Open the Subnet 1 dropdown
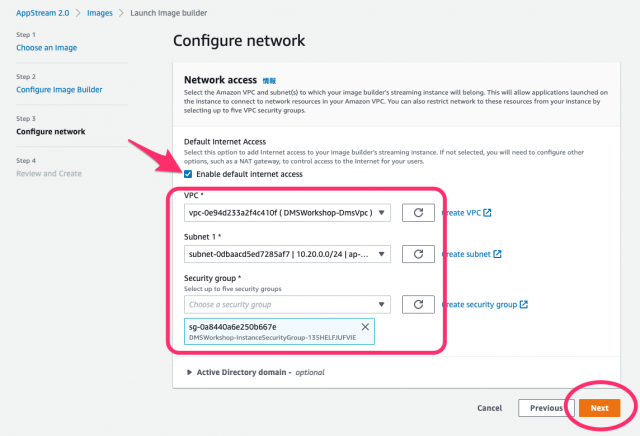640x436 pixels. coord(287,254)
